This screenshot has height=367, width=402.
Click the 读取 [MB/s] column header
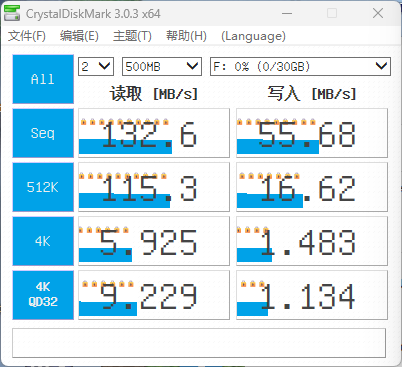tap(154, 94)
